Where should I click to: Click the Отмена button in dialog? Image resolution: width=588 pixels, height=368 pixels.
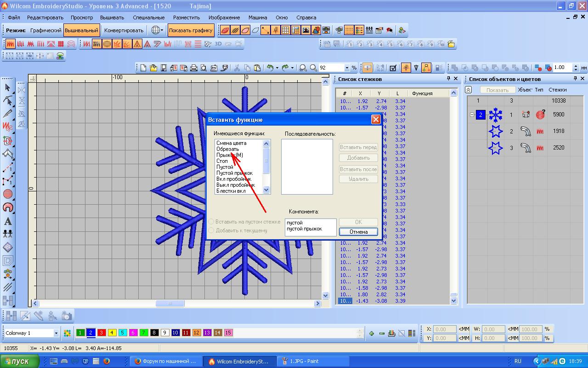[358, 231]
